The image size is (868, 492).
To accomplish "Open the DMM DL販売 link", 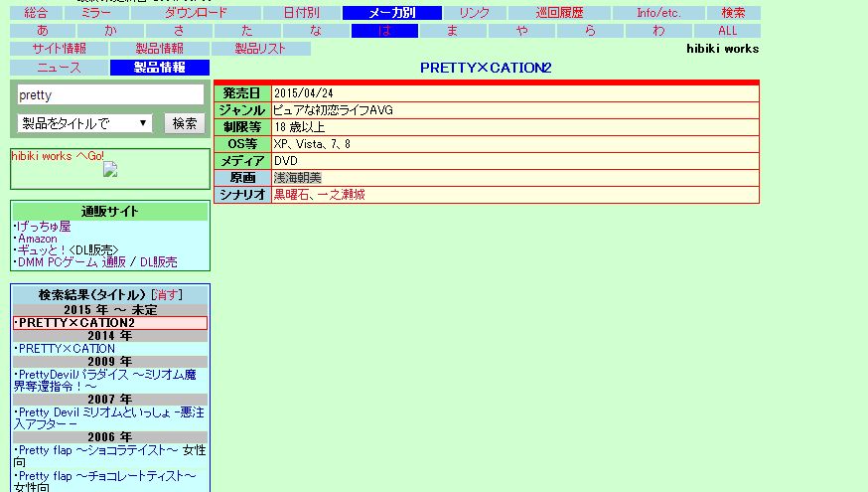I will [x=158, y=262].
